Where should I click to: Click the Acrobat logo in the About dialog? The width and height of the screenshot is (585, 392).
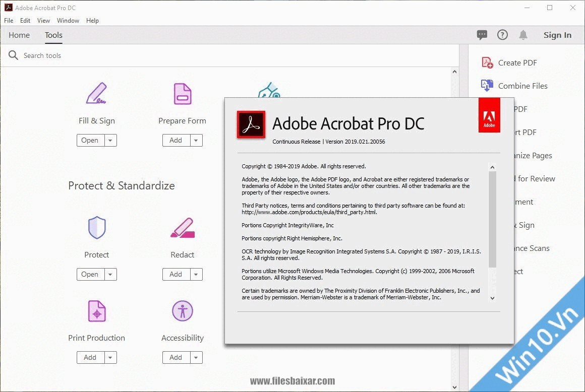point(251,124)
